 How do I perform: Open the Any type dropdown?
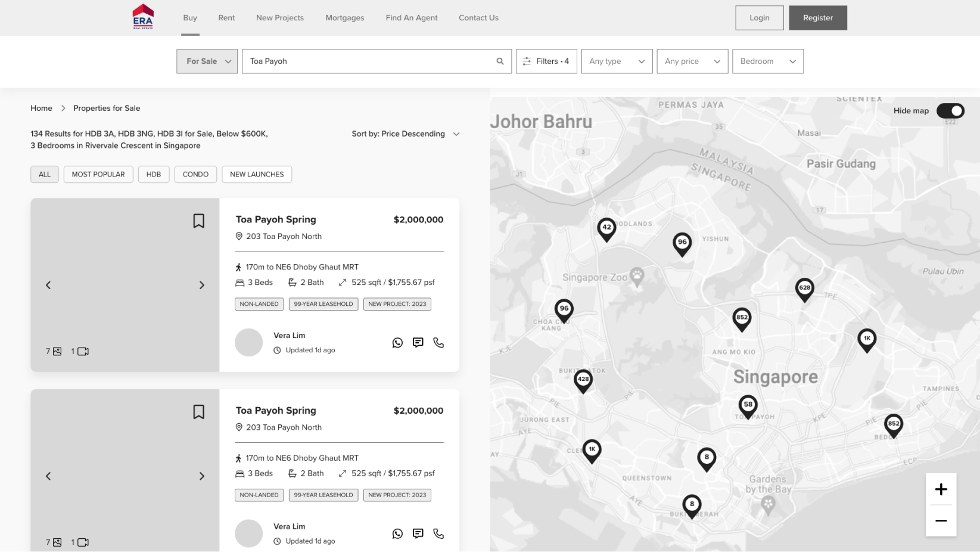point(617,61)
